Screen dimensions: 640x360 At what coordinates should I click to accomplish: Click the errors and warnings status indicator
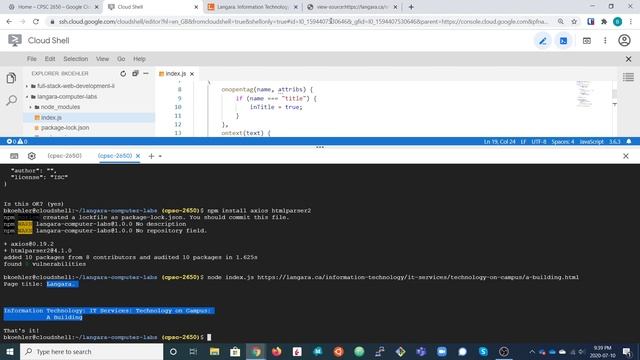17,142
